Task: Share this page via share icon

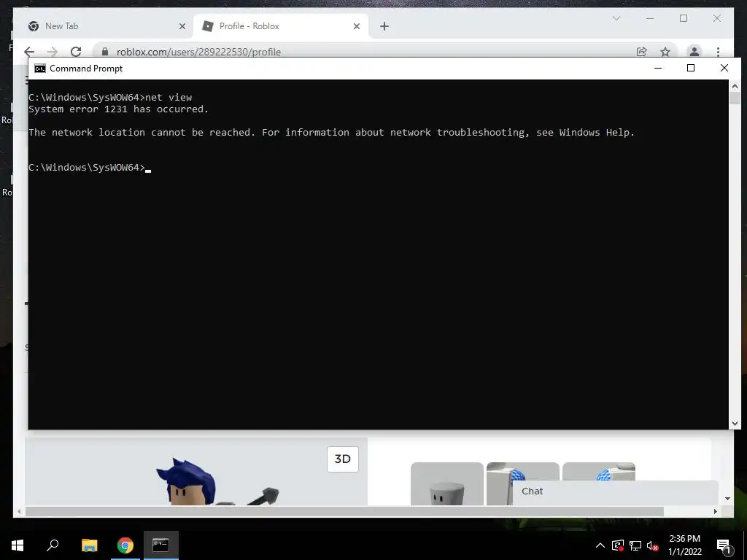Action: click(642, 52)
